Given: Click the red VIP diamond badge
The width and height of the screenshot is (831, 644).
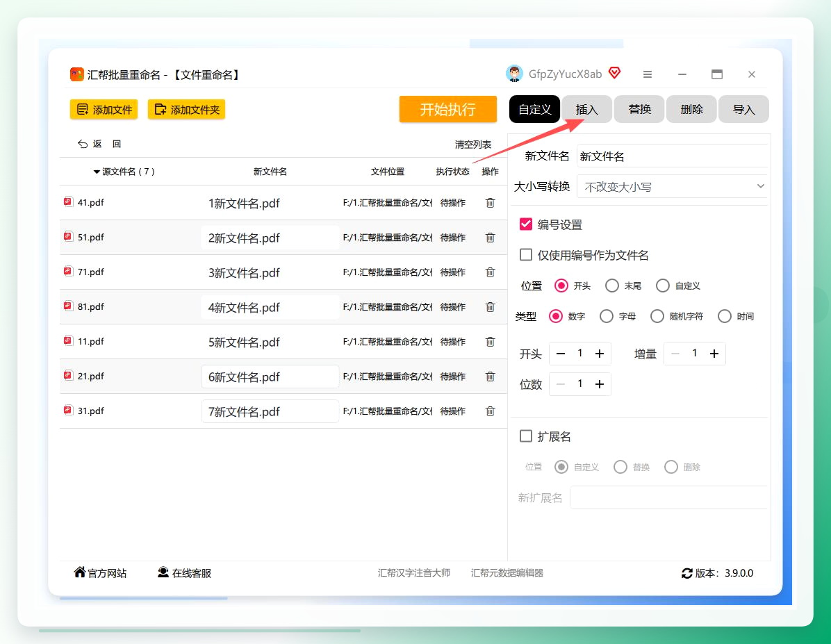Looking at the screenshot, I should tap(614, 73).
